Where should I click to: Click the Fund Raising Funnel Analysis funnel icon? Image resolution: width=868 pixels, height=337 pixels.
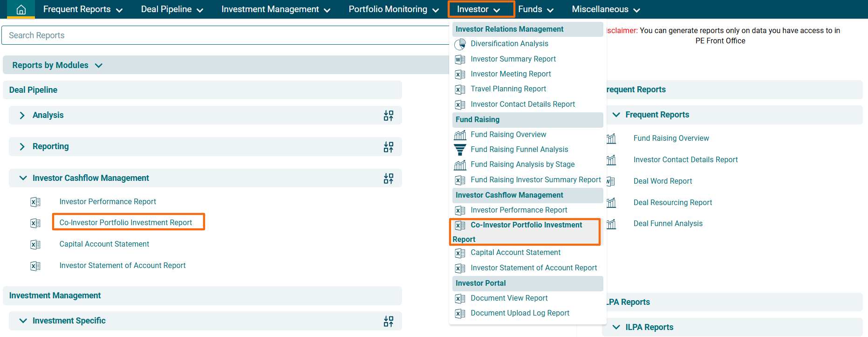[x=460, y=150]
